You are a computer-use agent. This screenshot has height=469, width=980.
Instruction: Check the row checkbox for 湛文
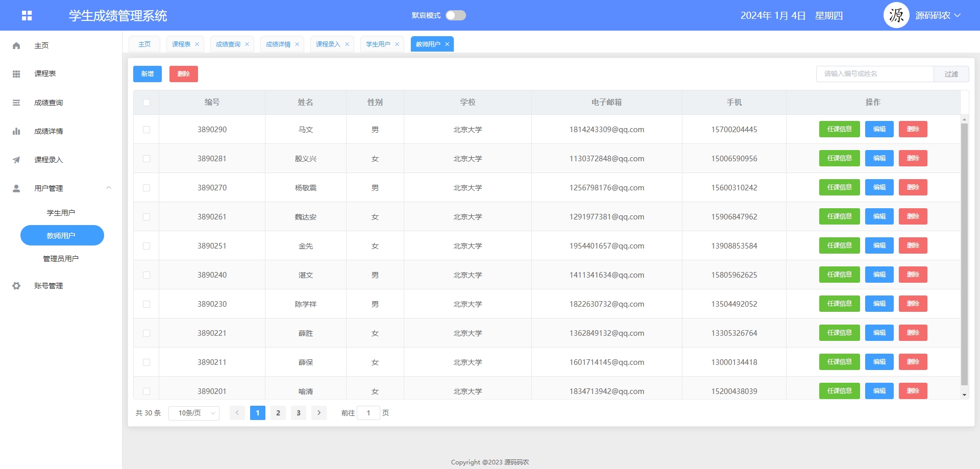(146, 275)
